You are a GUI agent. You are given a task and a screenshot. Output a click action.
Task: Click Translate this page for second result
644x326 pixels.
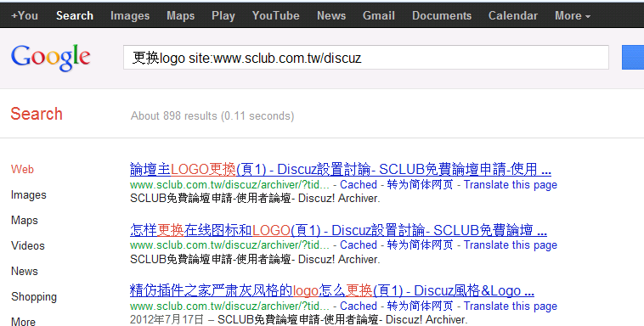tap(510, 245)
